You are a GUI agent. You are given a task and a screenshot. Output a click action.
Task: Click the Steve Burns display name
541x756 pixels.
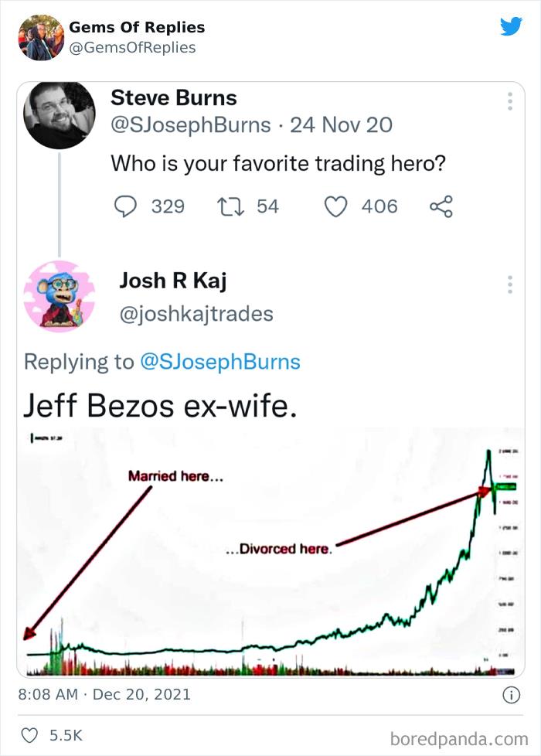174,98
